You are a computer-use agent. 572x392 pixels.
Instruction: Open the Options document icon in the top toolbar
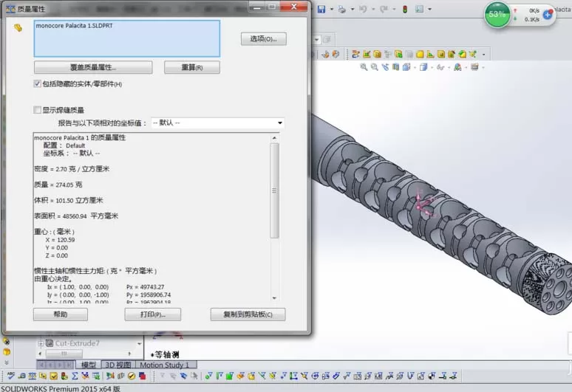(419, 9)
